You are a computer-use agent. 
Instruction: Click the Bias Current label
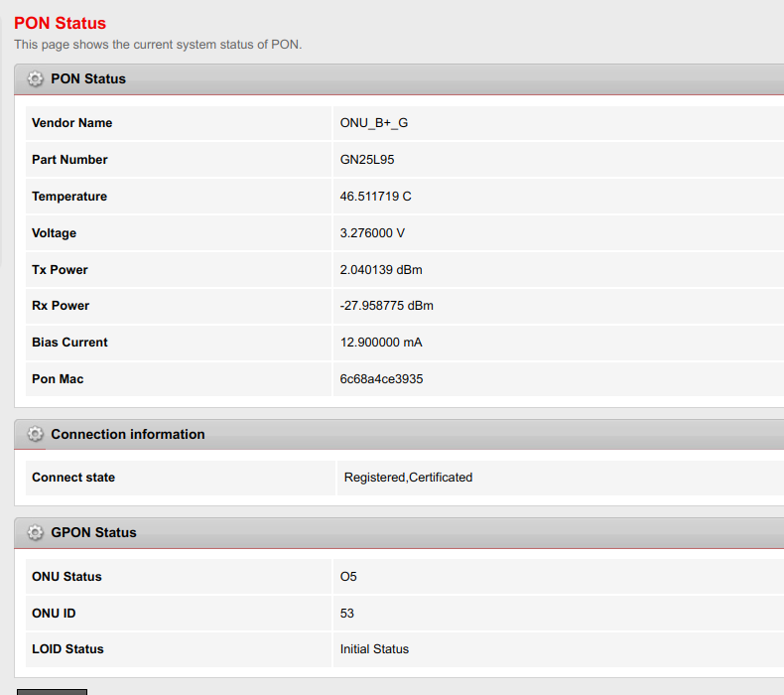pyautogui.click(x=69, y=343)
